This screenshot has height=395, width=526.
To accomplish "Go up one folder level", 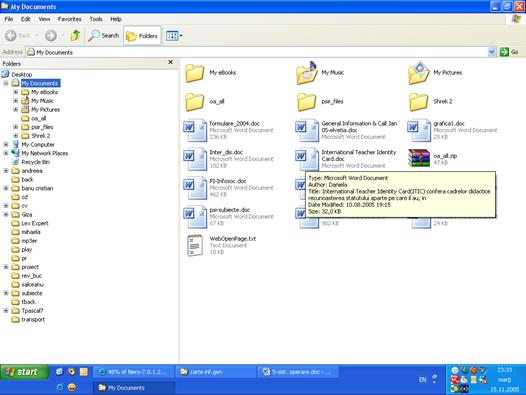I will (x=75, y=35).
